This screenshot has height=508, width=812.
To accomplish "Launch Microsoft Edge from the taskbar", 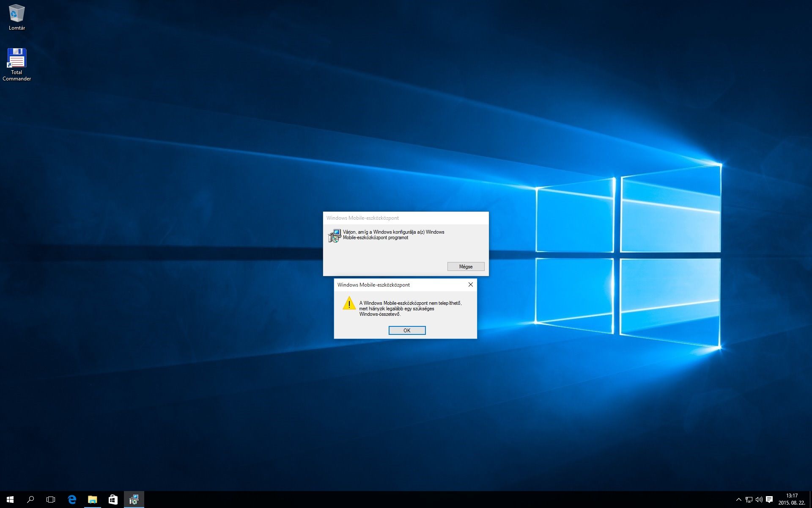I will (72, 500).
